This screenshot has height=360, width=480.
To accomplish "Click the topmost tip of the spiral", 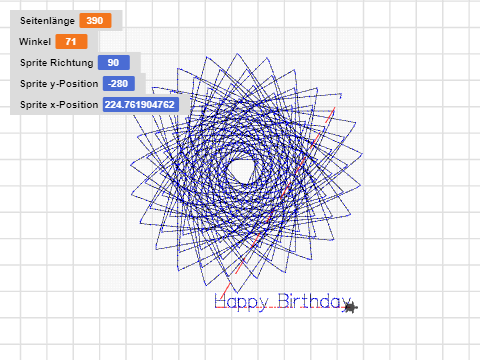I will point(237,54).
